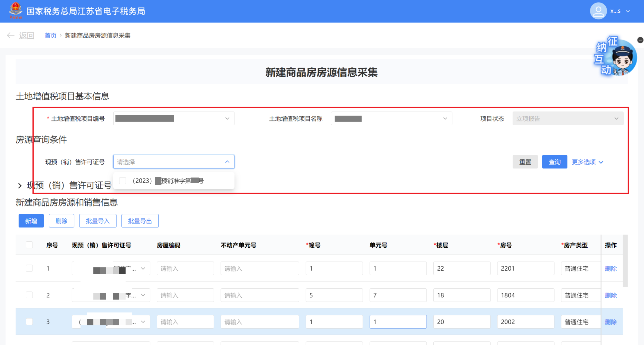The width and height of the screenshot is (644, 345).
Task: Expand the 现预(销)售许可证号 section
Action: [20, 186]
